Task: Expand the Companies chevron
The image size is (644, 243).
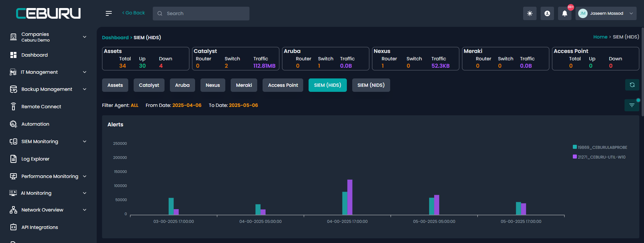Action: 85,37
